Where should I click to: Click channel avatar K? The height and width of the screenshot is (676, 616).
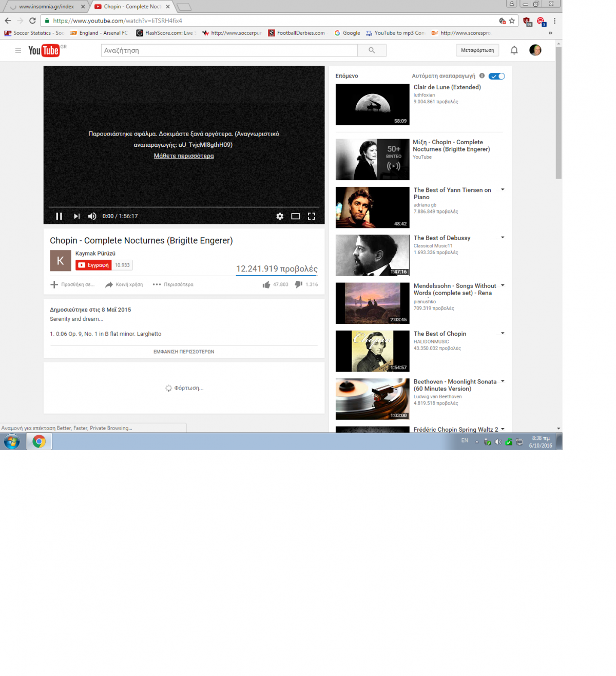coord(61,261)
